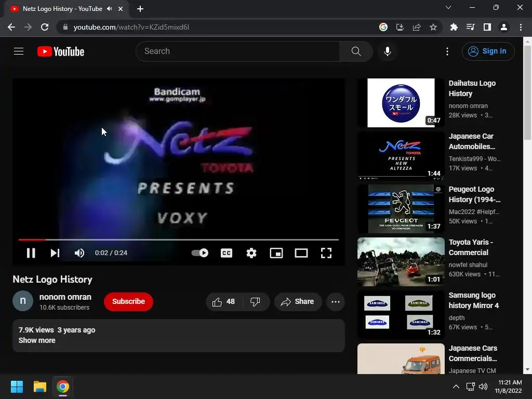Open YouTube settings three-dot menu
The height and width of the screenshot is (399, 532).
coord(447,51)
